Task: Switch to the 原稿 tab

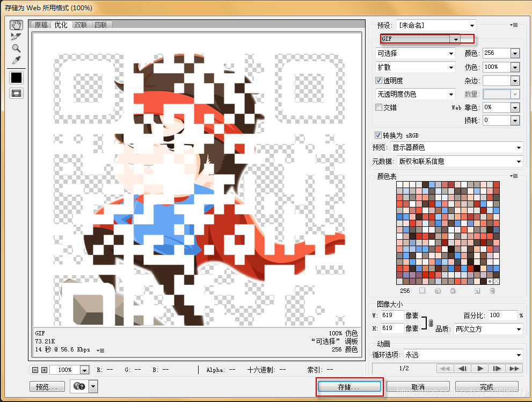Action: (x=41, y=25)
